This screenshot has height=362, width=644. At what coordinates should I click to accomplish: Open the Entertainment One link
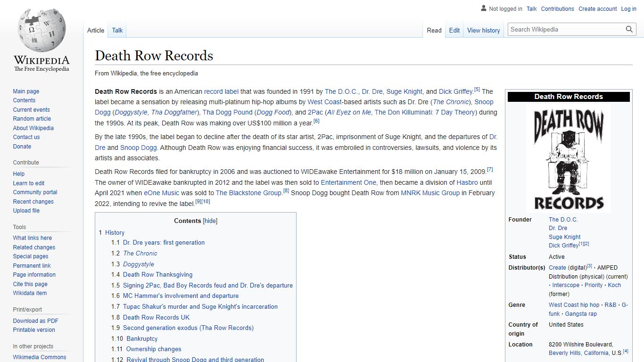[348, 182]
